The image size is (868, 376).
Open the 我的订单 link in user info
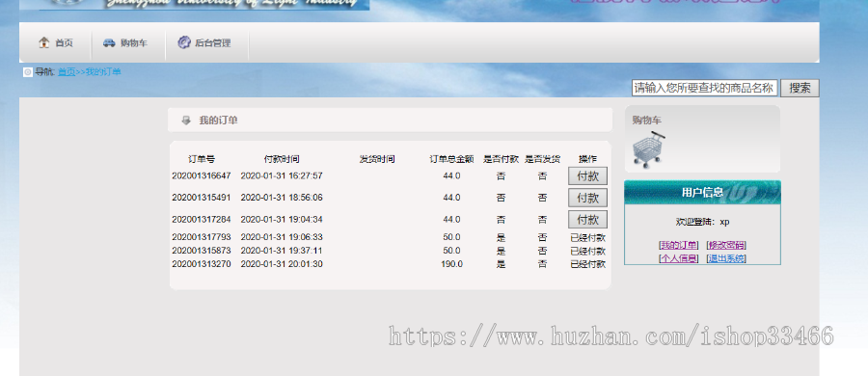point(679,245)
